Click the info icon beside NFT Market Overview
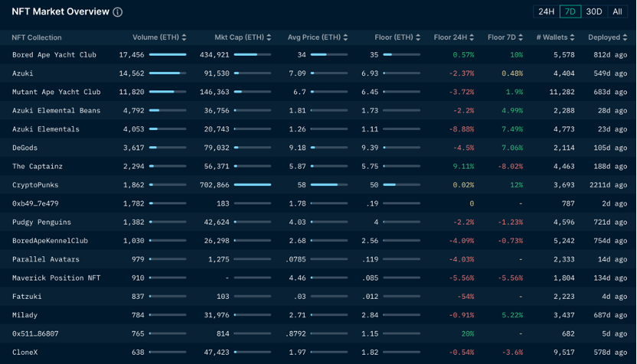This screenshot has width=637, height=364. (x=117, y=12)
